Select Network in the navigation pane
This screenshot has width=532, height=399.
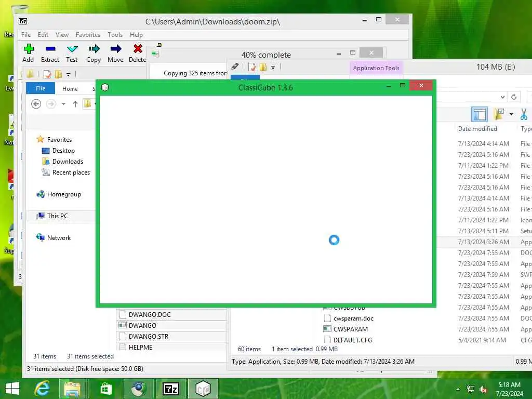(54, 237)
